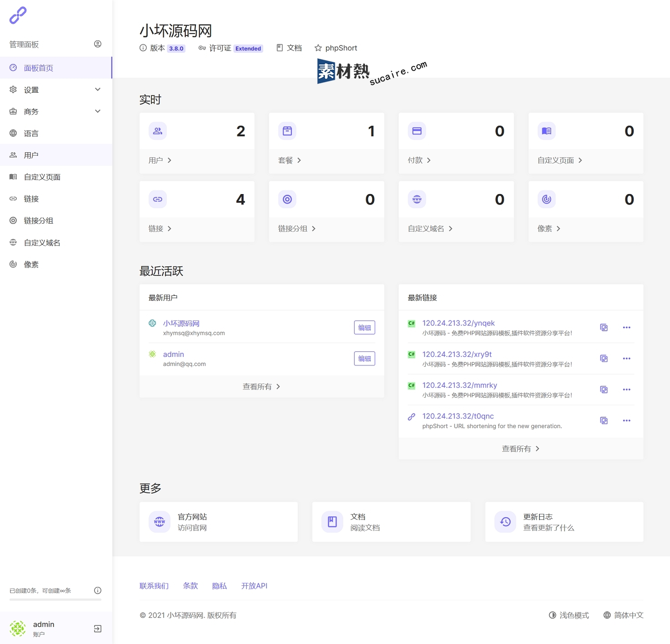Open 自定义页面 in the sidebar menu
The height and width of the screenshot is (644, 670).
click(x=56, y=177)
